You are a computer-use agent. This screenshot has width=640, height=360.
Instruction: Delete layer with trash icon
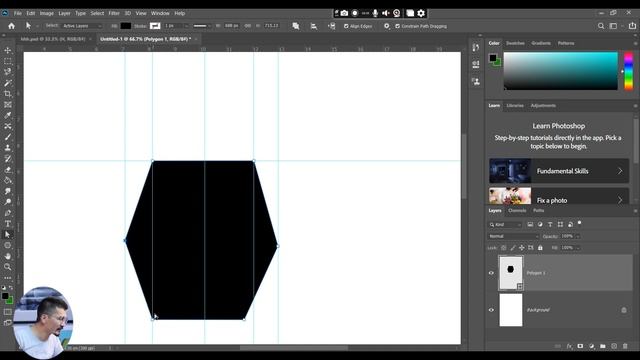tap(625, 346)
